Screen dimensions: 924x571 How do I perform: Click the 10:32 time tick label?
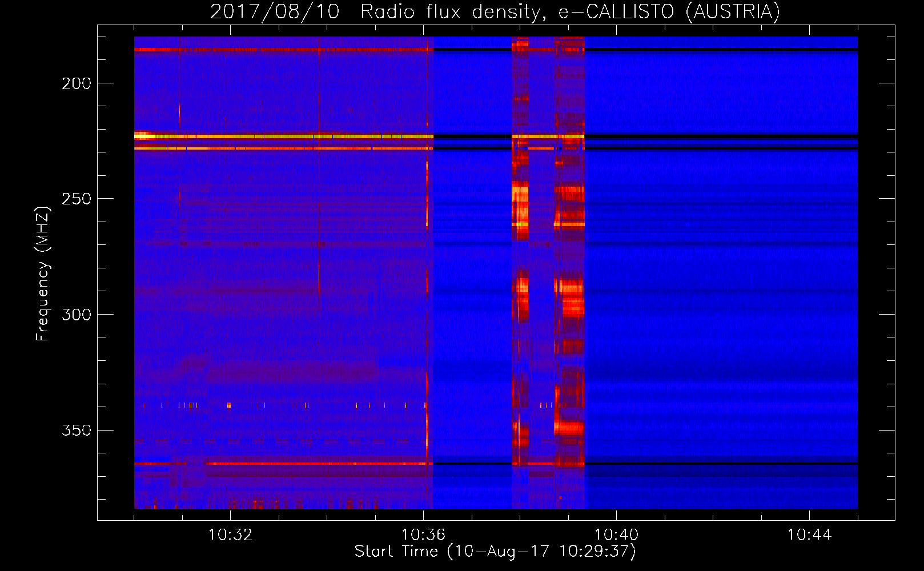click(x=230, y=534)
